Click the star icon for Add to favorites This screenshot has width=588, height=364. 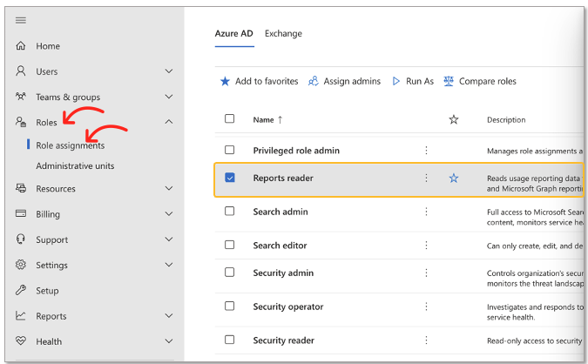pos(225,81)
